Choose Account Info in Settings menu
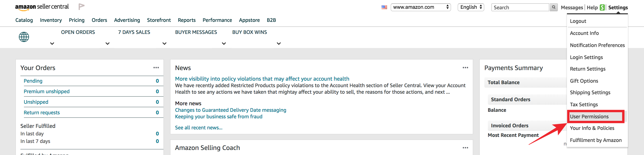 [584, 33]
